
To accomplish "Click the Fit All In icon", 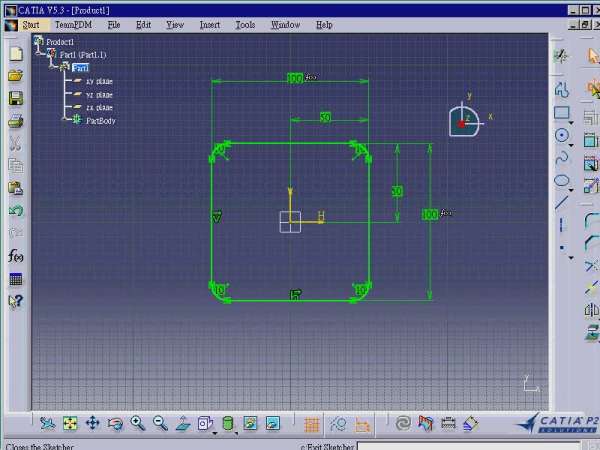I will pos(70,424).
